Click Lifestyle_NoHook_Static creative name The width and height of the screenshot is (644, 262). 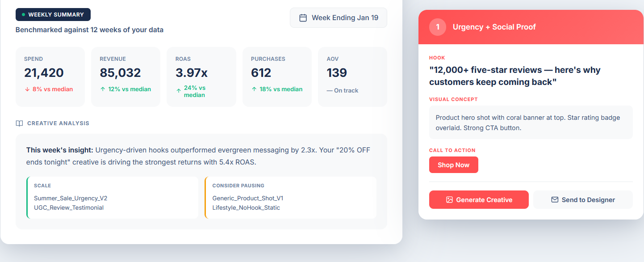point(246,207)
